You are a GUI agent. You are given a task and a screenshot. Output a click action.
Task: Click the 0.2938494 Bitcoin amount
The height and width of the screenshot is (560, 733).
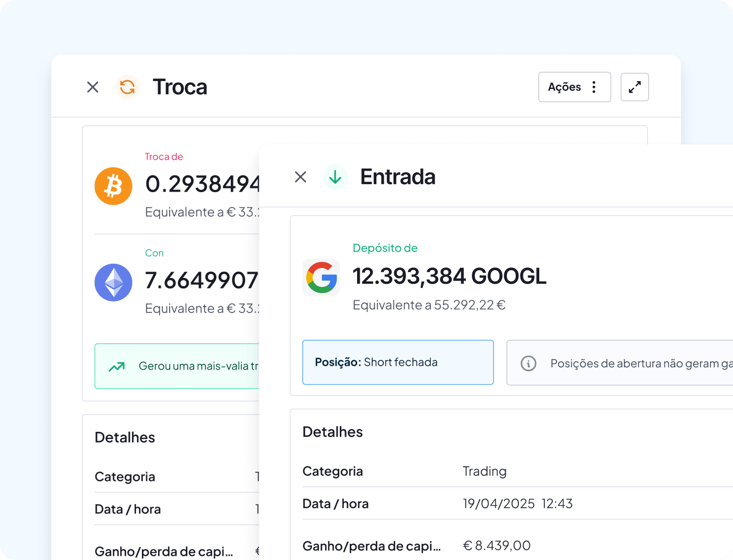(x=202, y=184)
